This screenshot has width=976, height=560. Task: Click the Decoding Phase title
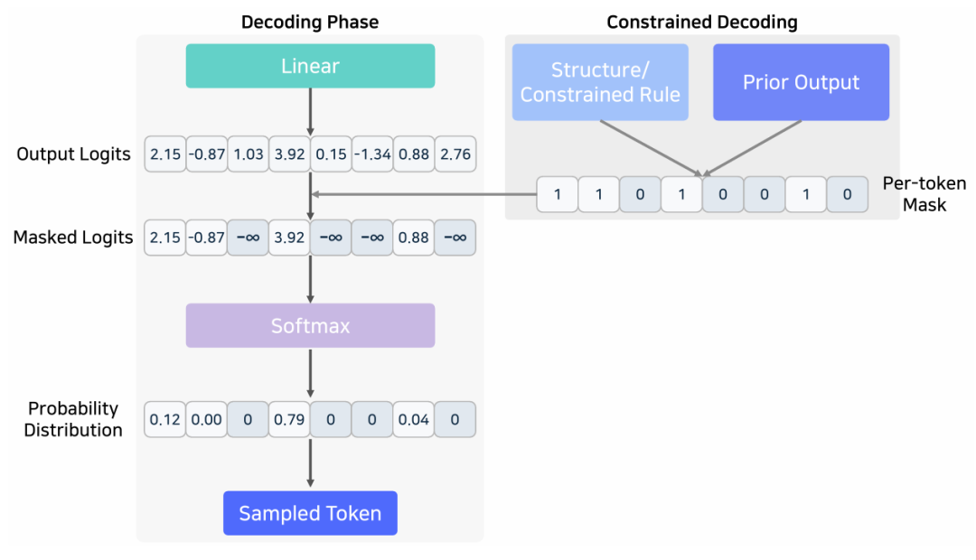[309, 22]
